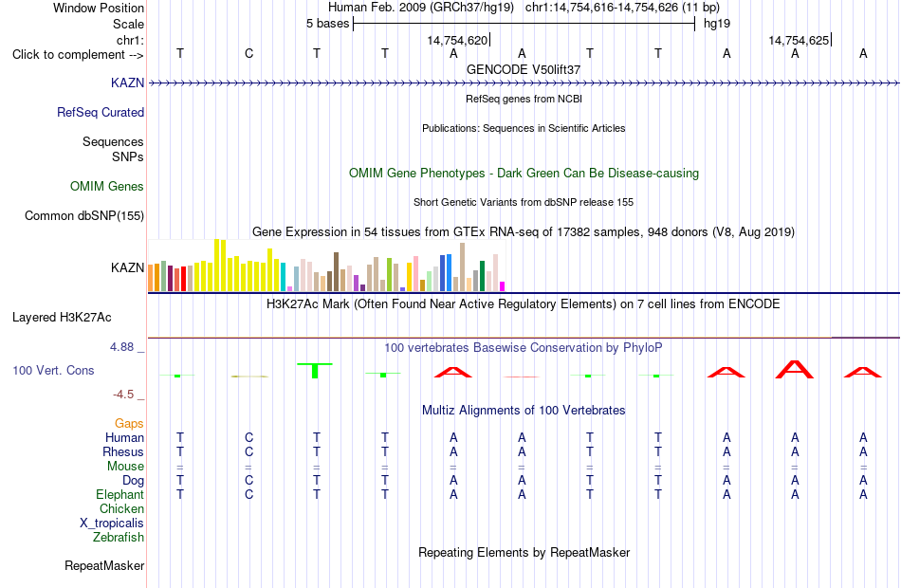Click the 'RefSeq genes from NCBI' title
The width and height of the screenshot is (901, 588).
524,99
